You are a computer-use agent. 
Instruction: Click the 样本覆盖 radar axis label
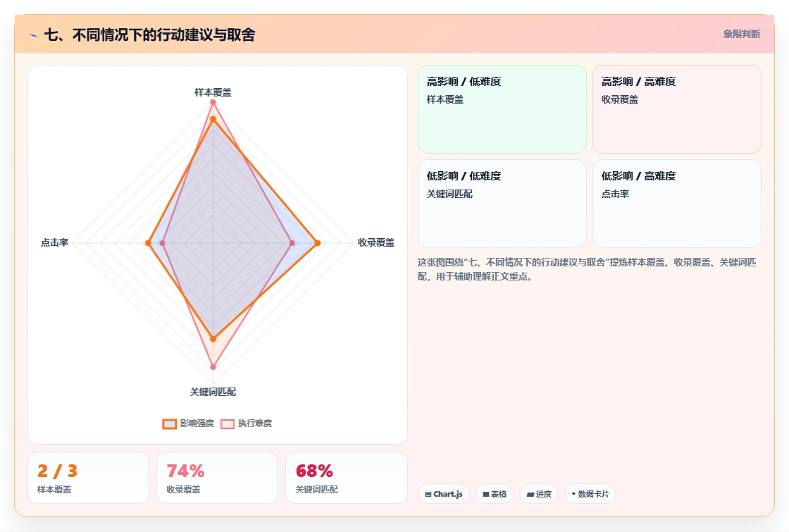point(213,92)
